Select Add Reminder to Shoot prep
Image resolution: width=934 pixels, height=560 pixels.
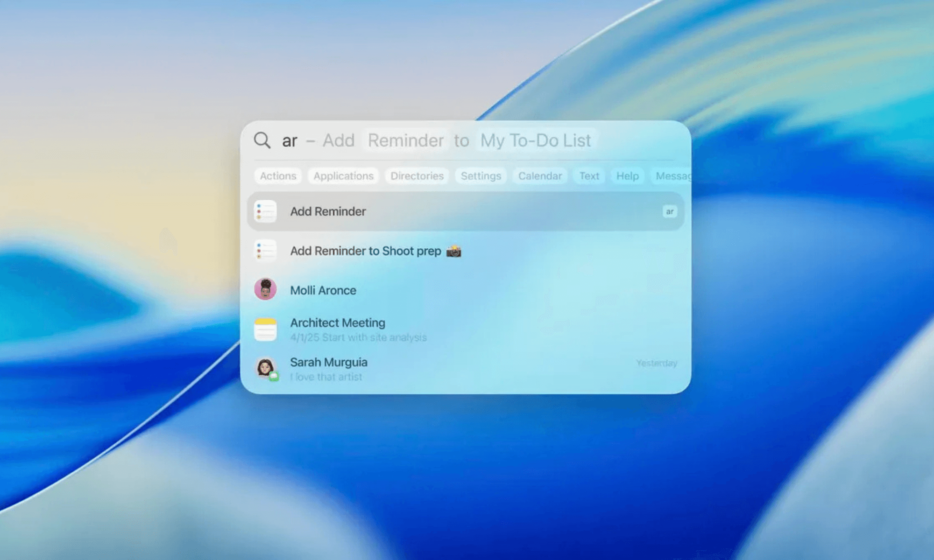point(466,251)
